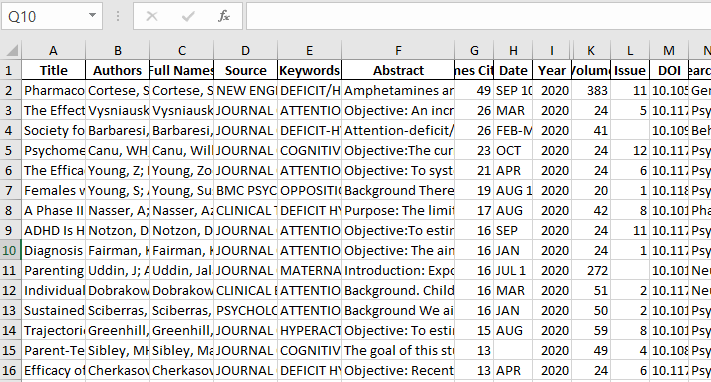Screen dimensions: 711x382
Task: Click the Keywords header cell
Action: click(309, 70)
